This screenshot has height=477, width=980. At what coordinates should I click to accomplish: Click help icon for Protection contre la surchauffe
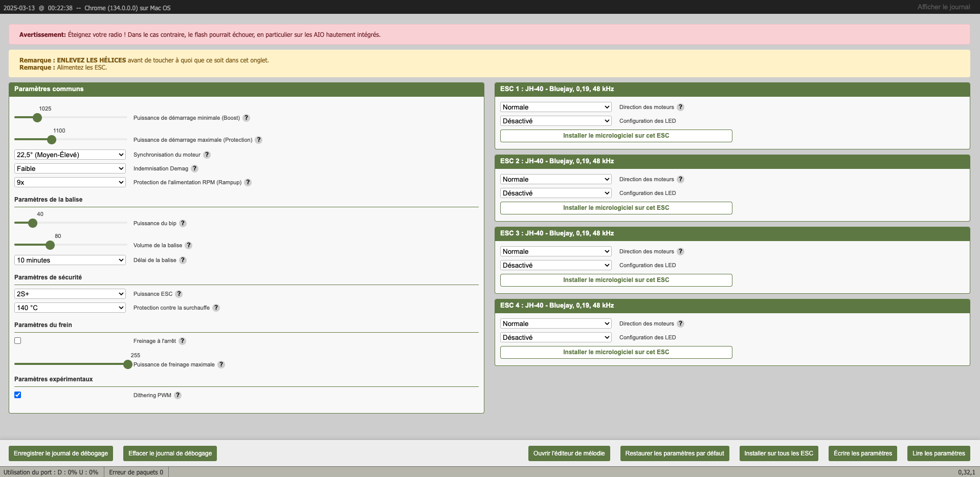coord(216,308)
